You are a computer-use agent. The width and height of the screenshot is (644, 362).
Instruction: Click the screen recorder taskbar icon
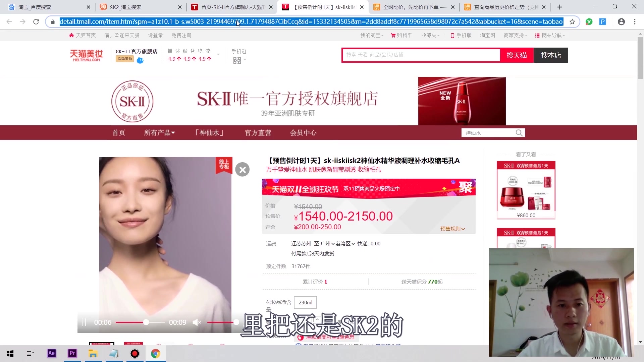135,354
